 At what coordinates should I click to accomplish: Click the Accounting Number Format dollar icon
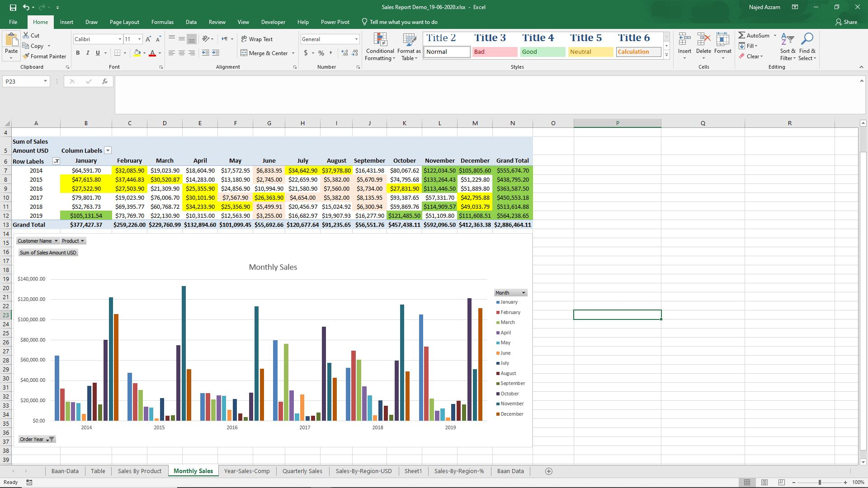pyautogui.click(x=306, y=53)
